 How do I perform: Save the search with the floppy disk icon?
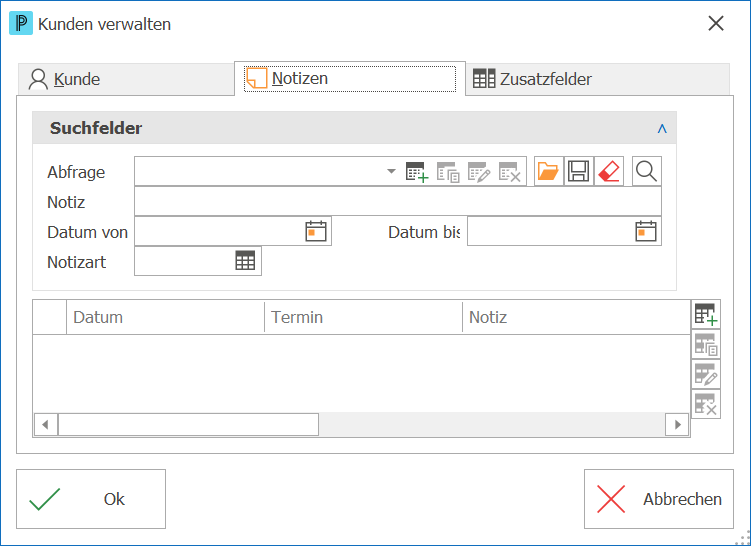coord(579,171)
